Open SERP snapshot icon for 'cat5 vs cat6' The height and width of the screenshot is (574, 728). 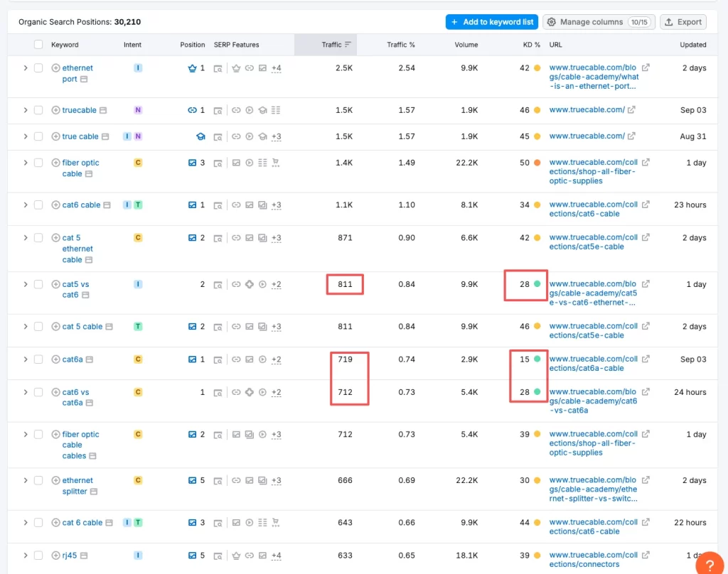[218, 284]
